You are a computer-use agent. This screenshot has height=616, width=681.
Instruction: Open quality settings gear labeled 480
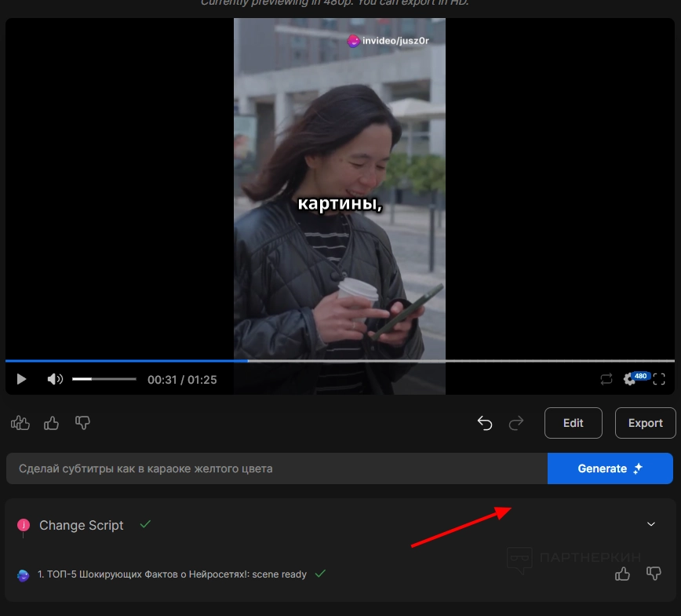pyautogui.click(x=635, y=378)
